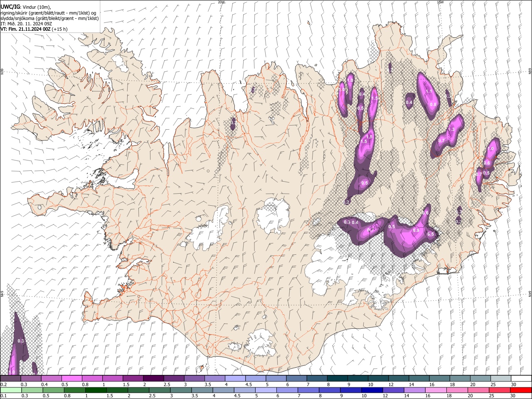Select snow scale swatch starting at 1
The height and width of the screenshot is (399, 532).
coord(113,378)
